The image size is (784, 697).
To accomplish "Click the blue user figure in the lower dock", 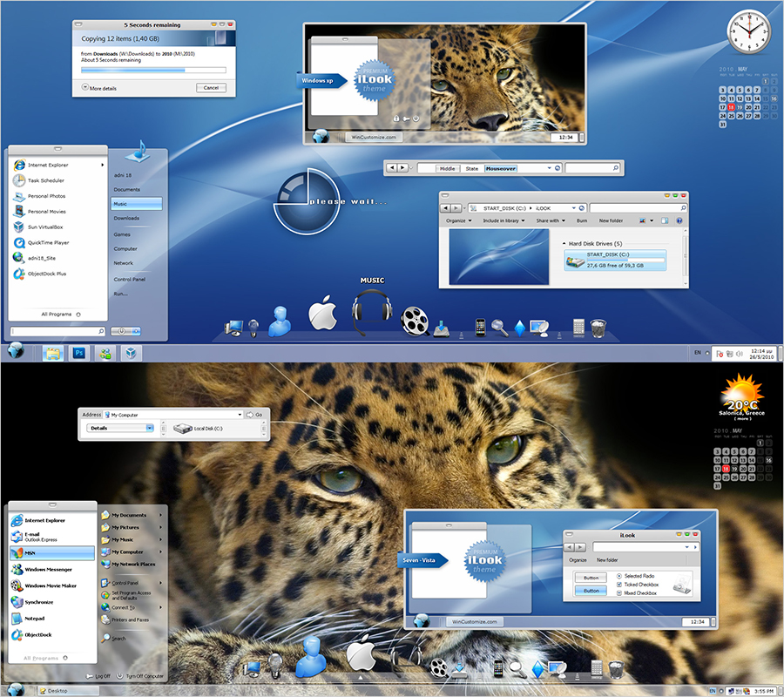I will 310,657.
